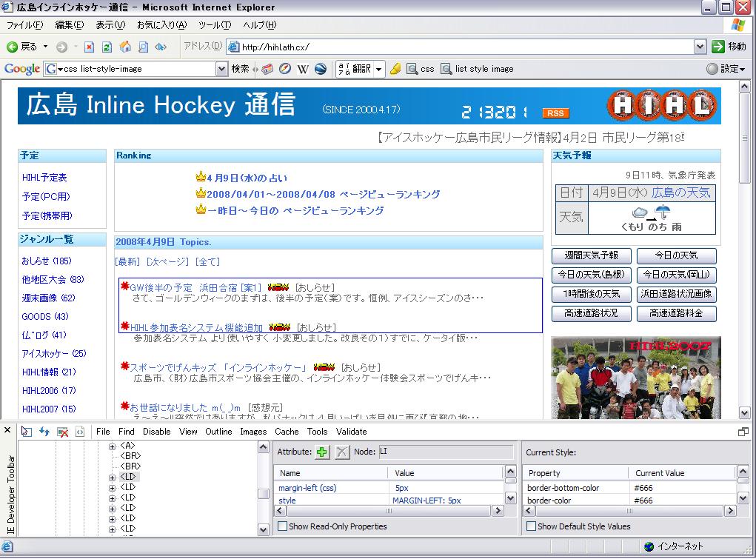
Task: Click the page's vertical scrollbar down arrow
Action: pyautogui.click(x=745, y=413)
